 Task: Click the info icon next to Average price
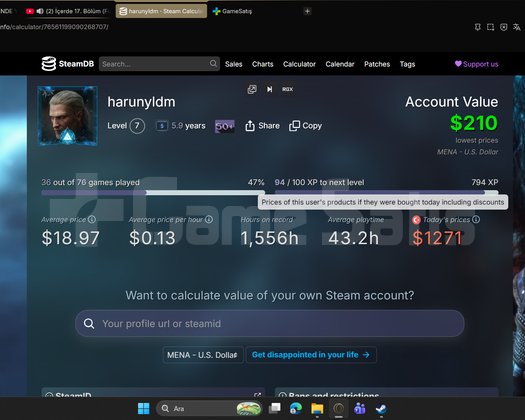[92, 219]
